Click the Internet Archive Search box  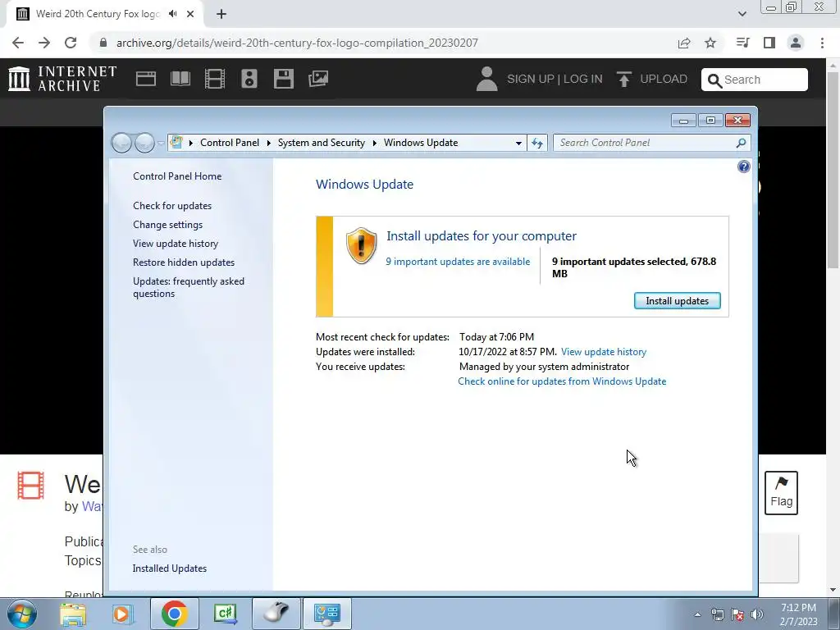pos(755,80)
